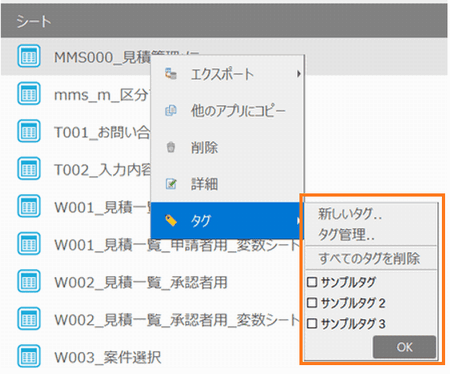The width and height of the screenshot is (450, 374).
Task: Select the W002_見積一覧_承認者用 sheet name
Action: [x=141, y=283]
